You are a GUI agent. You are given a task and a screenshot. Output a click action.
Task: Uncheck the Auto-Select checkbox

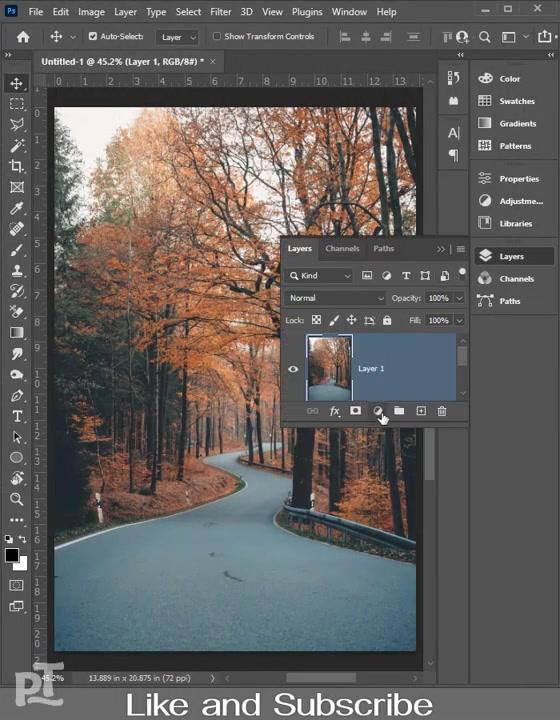tap(93, 36)
